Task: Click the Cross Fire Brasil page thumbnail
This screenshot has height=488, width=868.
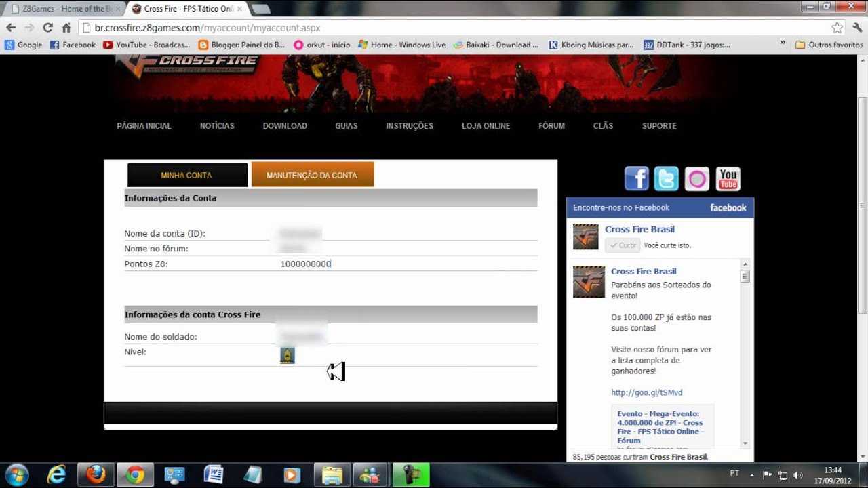Action: [x=585, y=237]
